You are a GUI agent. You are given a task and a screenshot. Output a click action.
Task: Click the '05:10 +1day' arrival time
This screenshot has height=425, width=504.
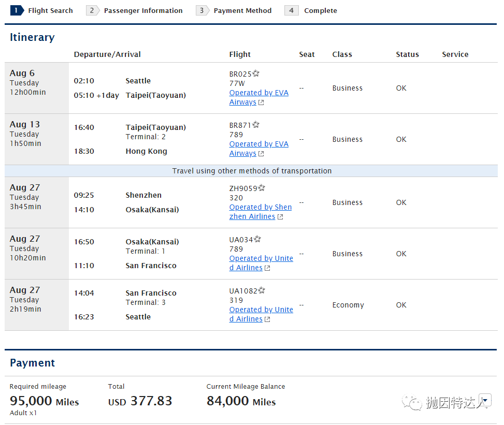96,95
